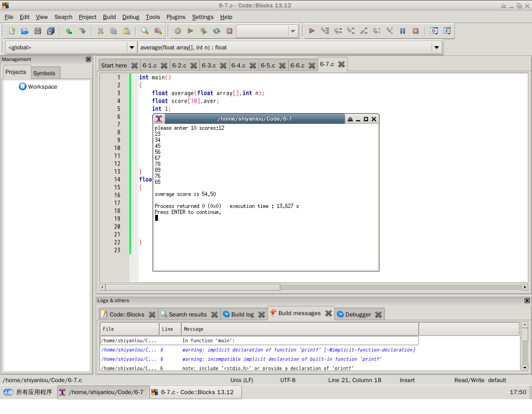The image size is (532, 414).
Task: Click the Undo green arrow icon
Action: point(69,31)
